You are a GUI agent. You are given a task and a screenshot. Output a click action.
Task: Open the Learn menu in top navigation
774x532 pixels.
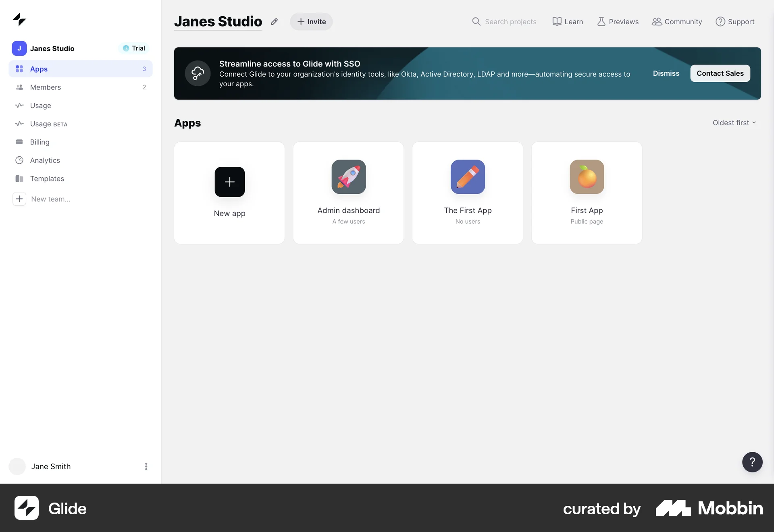point(568,21)
